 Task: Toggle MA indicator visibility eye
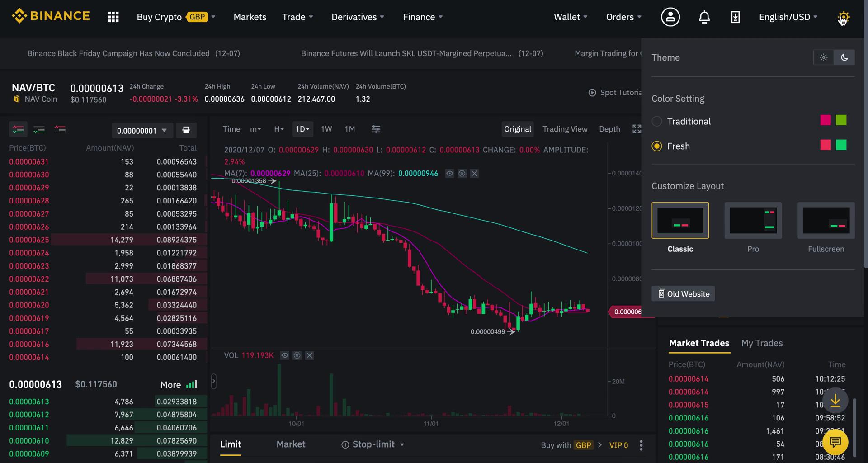pos(449,173)
